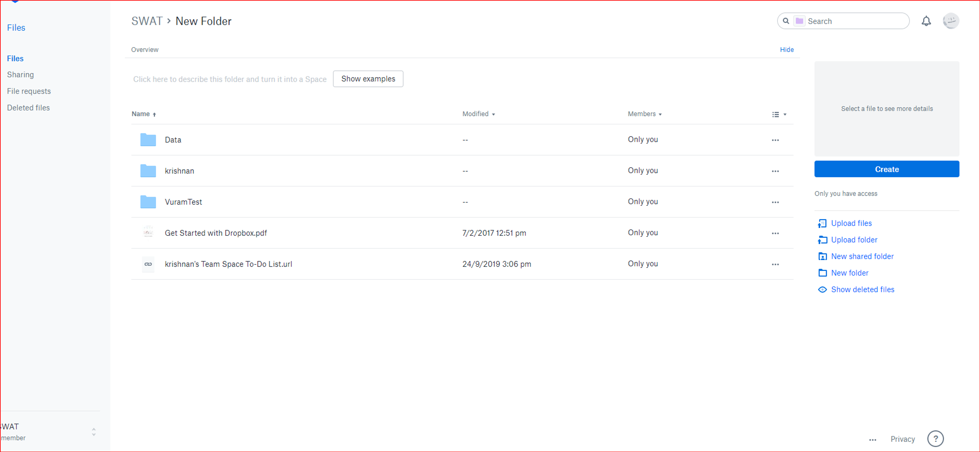The width and height of the screenshot is (980, 452).
Task: Click the Upload folder link
Action: tap(854, 240)
